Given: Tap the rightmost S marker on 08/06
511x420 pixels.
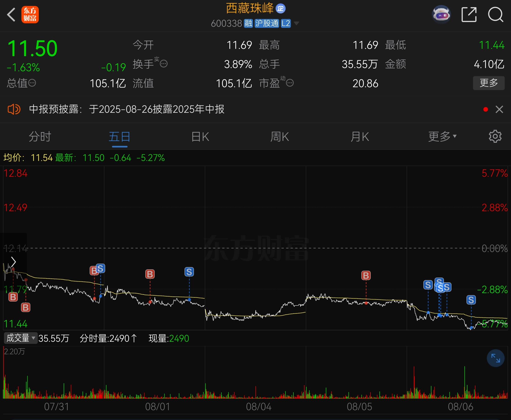Looking at the screenshot, I should point(471,300).
